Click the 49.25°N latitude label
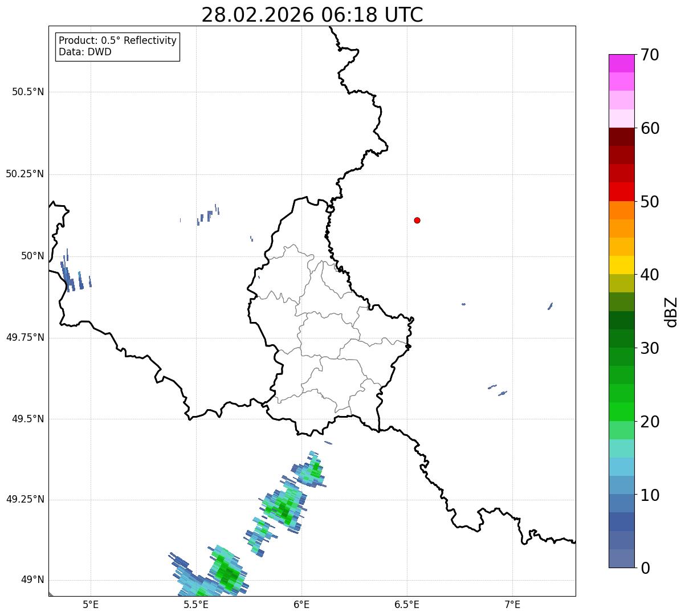 pyautogui.click(x=25, y=499)
